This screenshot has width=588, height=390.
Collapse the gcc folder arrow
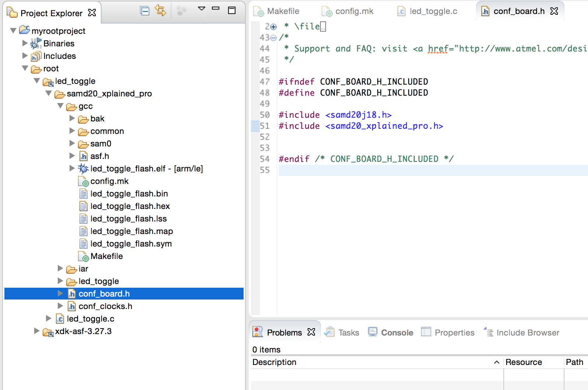pyautogui.click(x=60, y=106)
